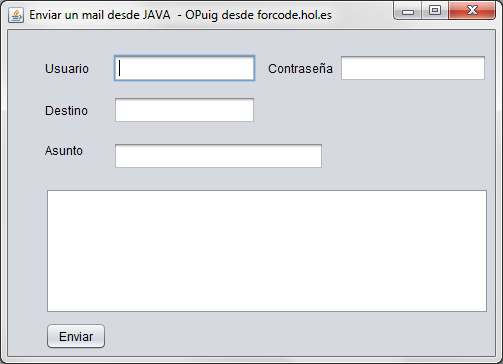Minimize the mail sender window
Image resolution: width=503 pixels, height=364 pixels.
coord(408,11)
